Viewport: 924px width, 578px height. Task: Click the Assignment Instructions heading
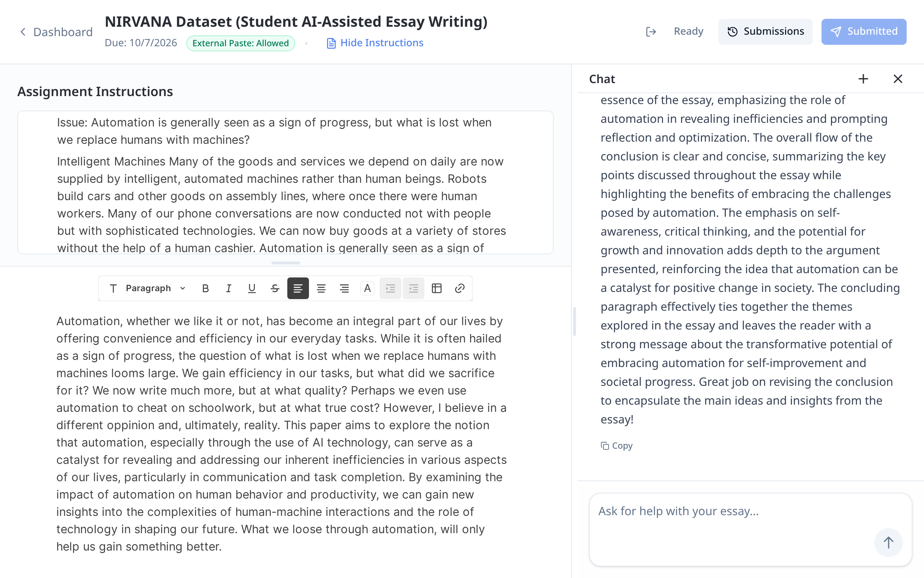click(x=95, y=91)
